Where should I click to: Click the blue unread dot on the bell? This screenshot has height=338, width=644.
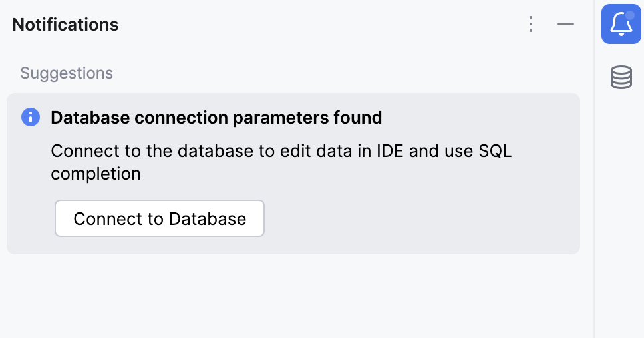click(629, 15)
